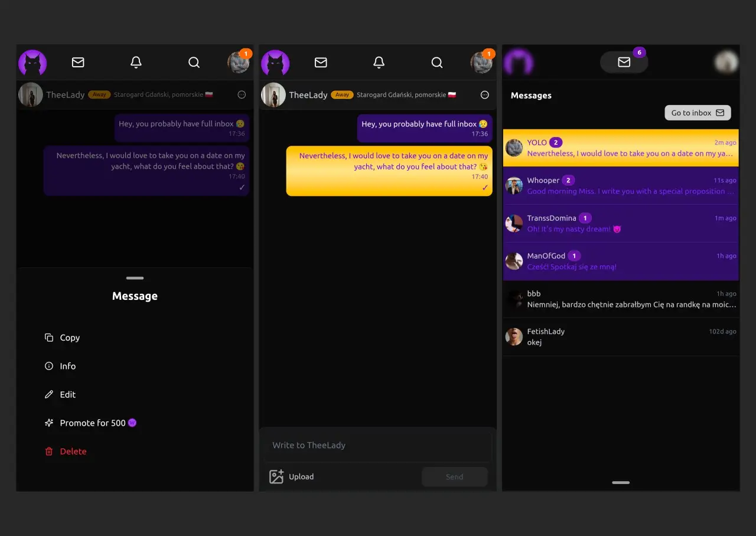Click the Write to TheeLady input
The image size is (756, 536).
(x=377, y=445)
